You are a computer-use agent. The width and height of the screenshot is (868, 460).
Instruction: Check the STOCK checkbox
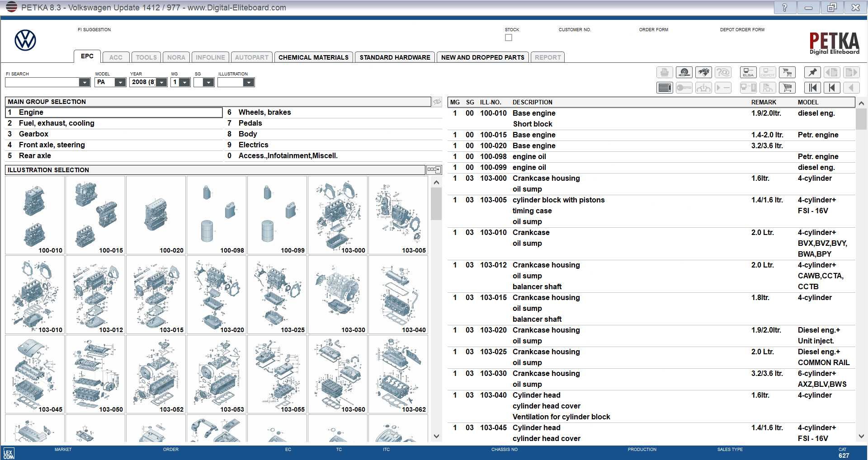pos(509,38)
